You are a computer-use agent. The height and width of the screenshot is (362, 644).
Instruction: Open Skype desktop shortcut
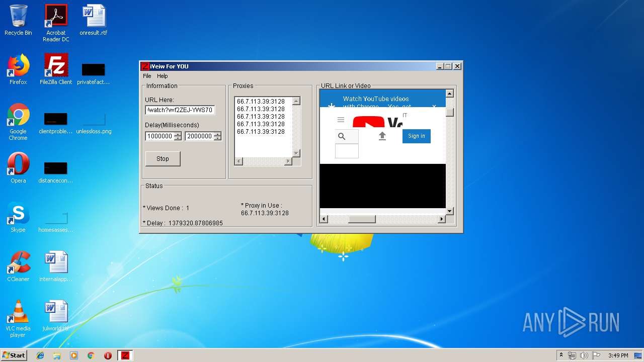point(18,217)
